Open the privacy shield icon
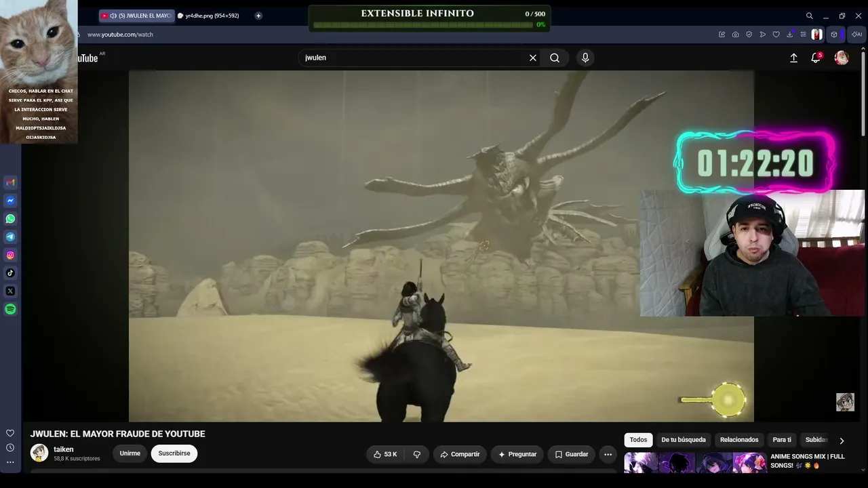This screenshot has width=868, height=488. point(749,35)
